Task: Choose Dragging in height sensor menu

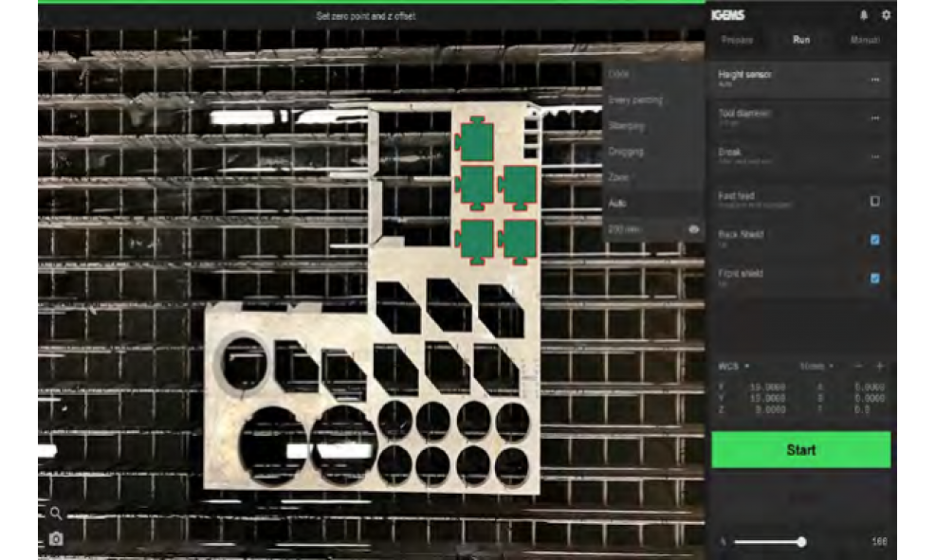Action: point(653,152)
